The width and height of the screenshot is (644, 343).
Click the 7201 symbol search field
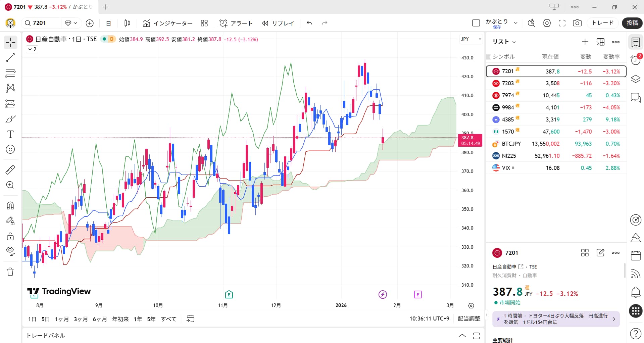[42, 23]
